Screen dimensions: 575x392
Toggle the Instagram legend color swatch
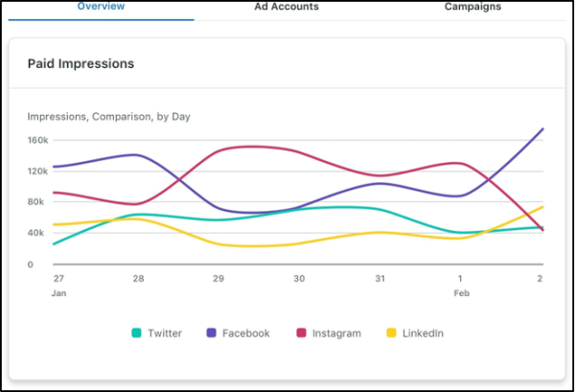click(301, 333)
